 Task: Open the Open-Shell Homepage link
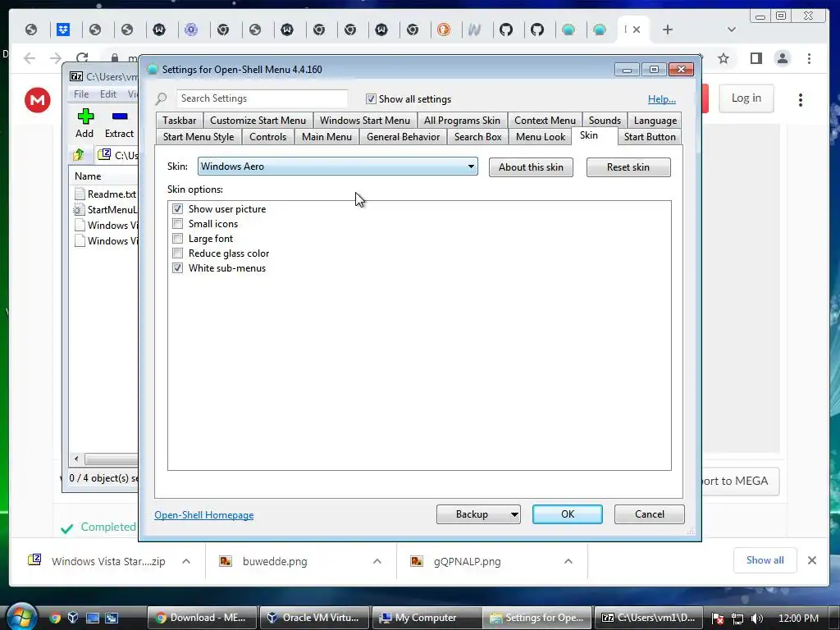click(x=204, y=515)
